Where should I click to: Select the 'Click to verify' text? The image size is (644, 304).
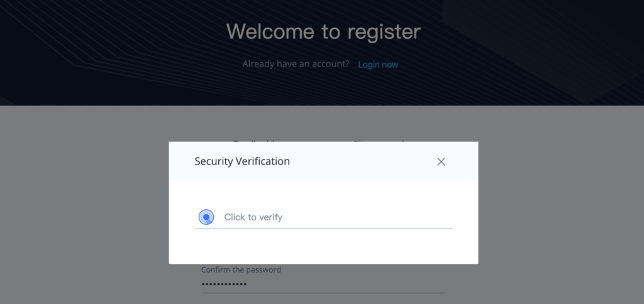click(x=253, y=217)
